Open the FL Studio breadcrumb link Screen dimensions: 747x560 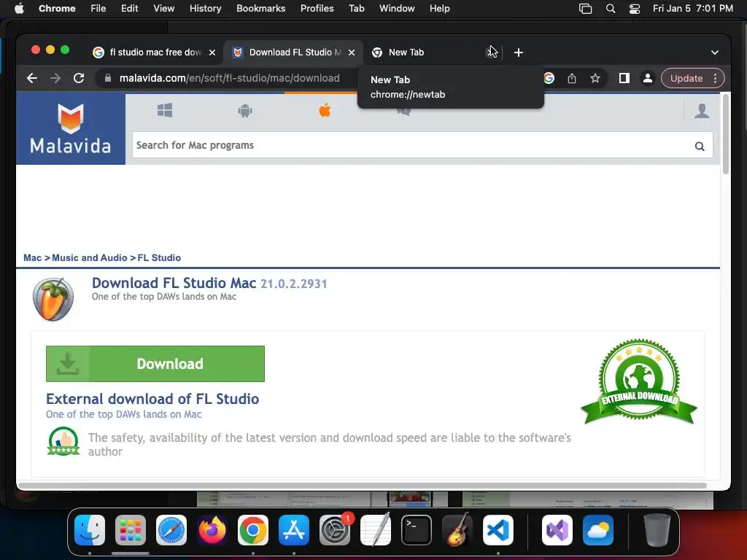point(159,257)
